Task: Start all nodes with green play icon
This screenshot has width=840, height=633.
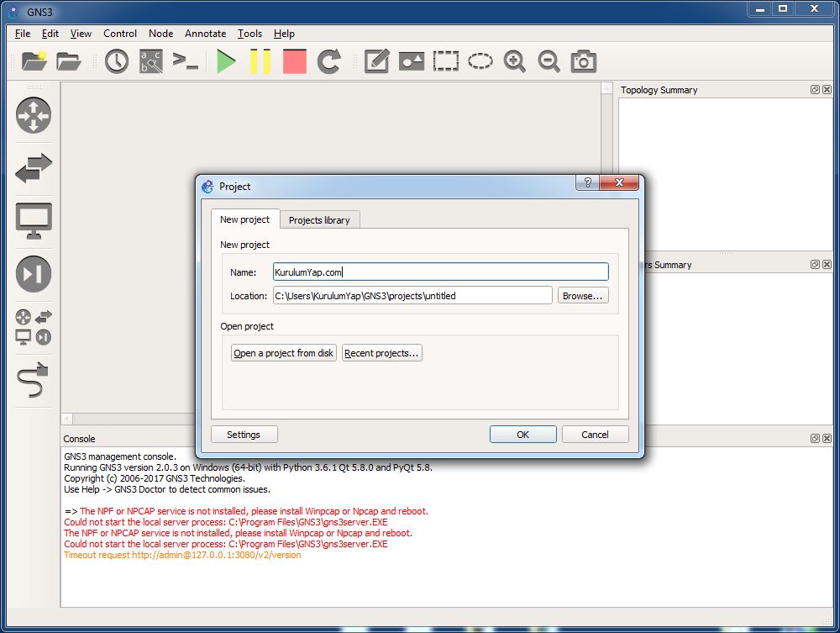Action: (226, 61)
